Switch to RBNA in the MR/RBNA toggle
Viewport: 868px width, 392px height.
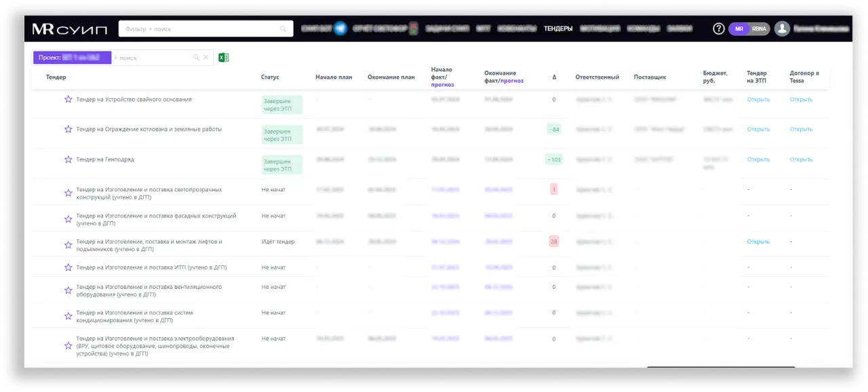pos(759,28)
